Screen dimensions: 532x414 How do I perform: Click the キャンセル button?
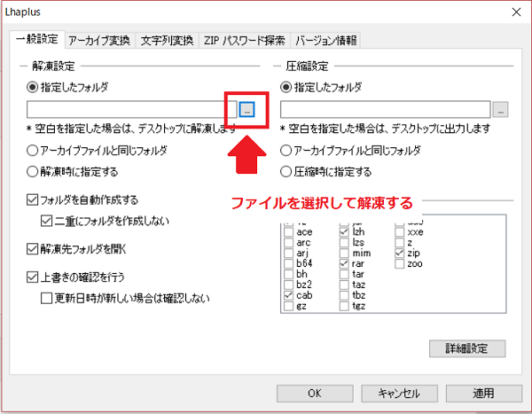pos(399,394)
